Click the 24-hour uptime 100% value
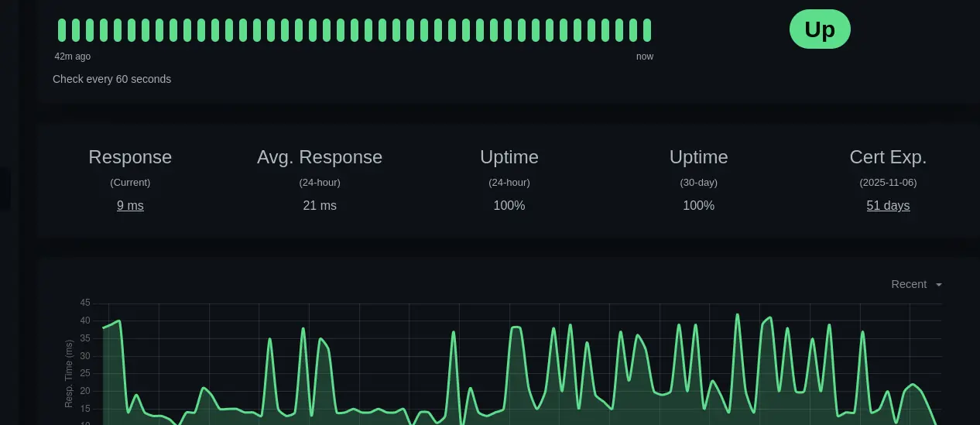980x425 pixels. [509, 205]
